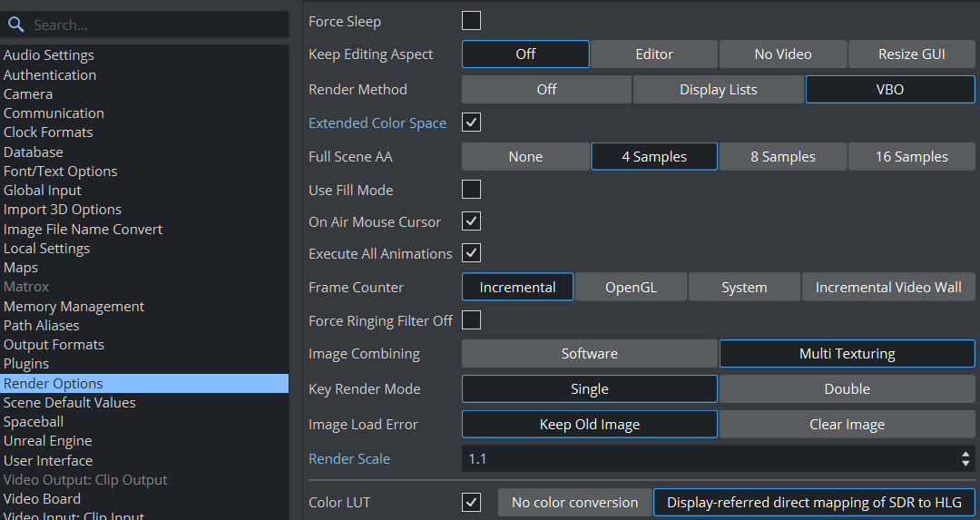Click the Render Scale decrement arrow

965,464
